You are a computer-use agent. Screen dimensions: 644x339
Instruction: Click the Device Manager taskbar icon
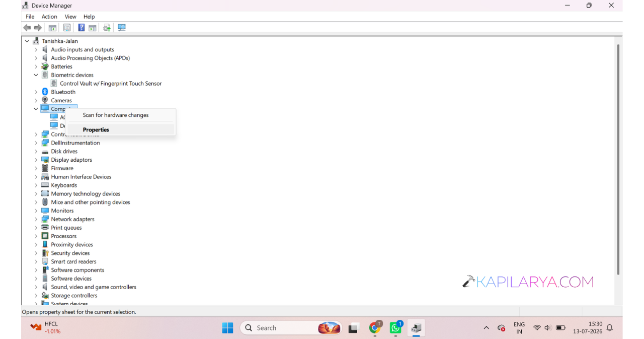pos(416,328)
